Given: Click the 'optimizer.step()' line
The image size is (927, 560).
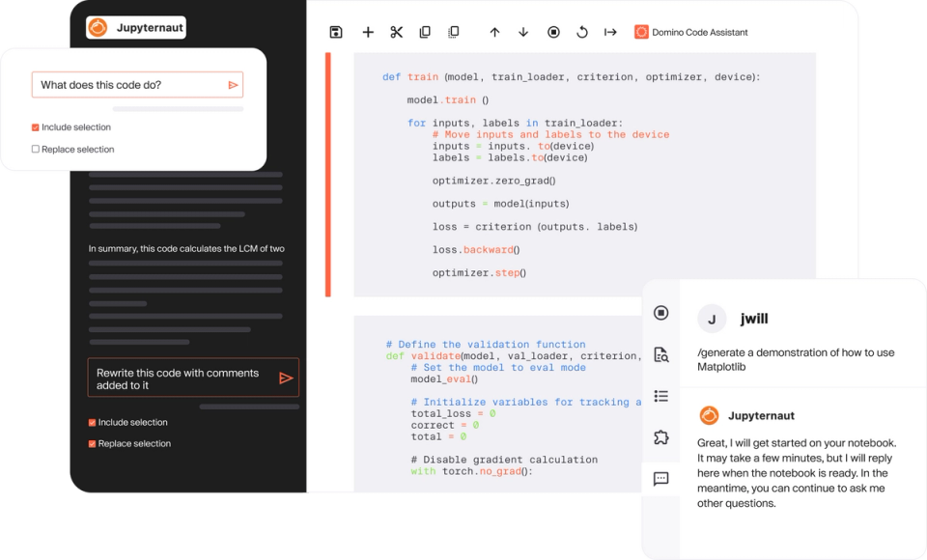Looking at the screenshot, I should [479, 272].
